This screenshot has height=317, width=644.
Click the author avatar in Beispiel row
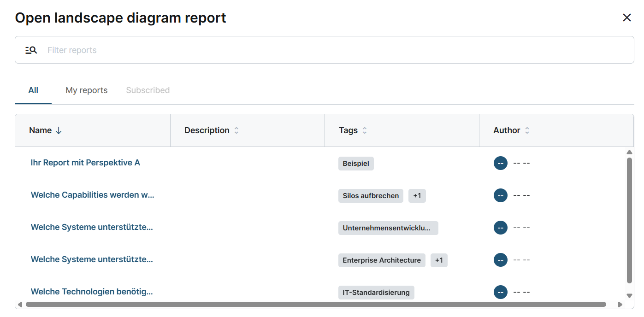click(x=500, y=163)
